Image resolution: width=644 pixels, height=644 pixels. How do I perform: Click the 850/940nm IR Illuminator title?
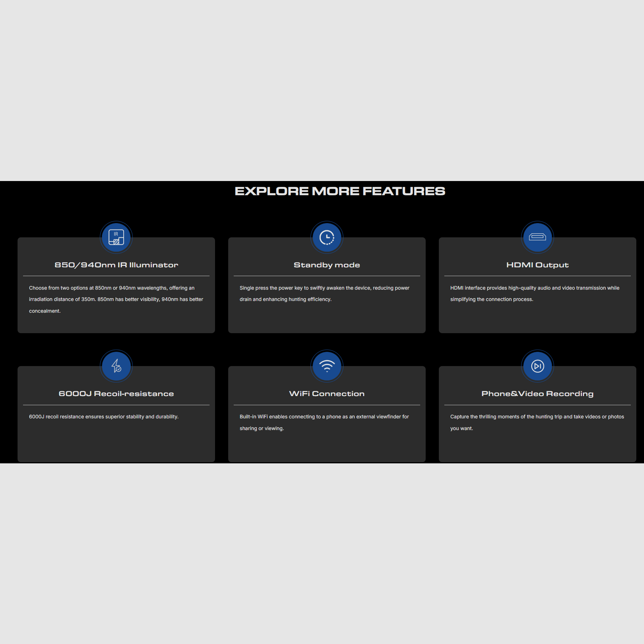pos(116,265)
